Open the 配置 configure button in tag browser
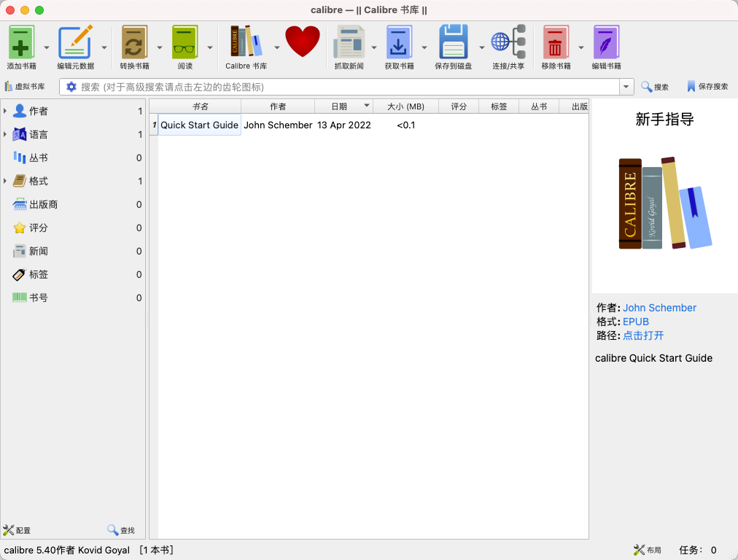The width and height of the screenshot is (738, 560). [17, 530]
